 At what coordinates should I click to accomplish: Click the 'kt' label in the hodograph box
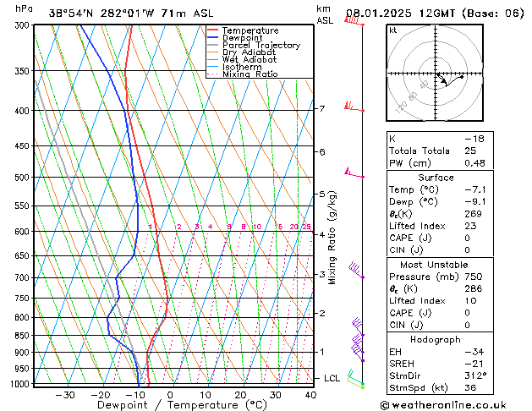click(393, 30)
